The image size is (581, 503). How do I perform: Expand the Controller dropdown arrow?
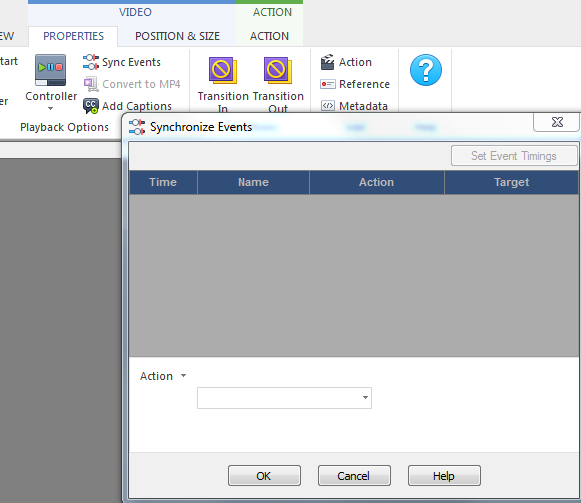click(50, 109)
